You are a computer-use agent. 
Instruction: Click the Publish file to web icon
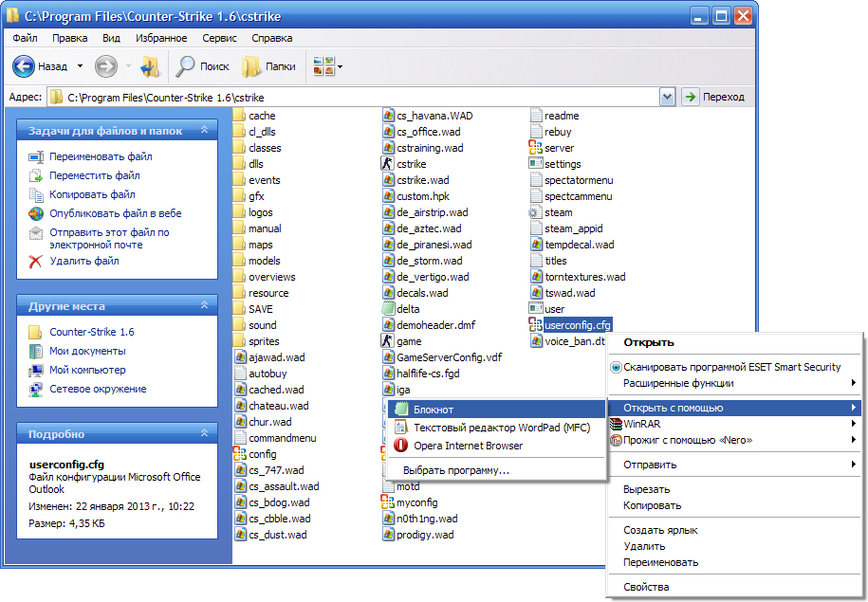click(x=36, y=213)
